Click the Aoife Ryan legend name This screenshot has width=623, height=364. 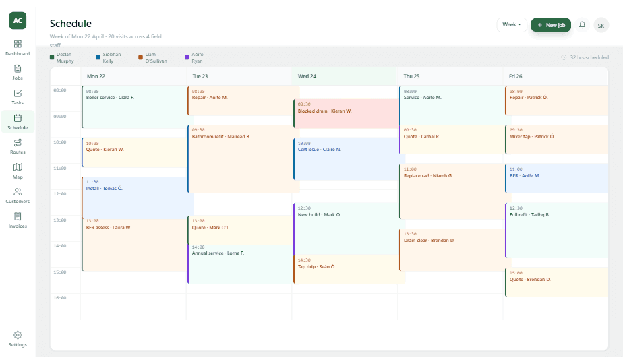[198, 57]
